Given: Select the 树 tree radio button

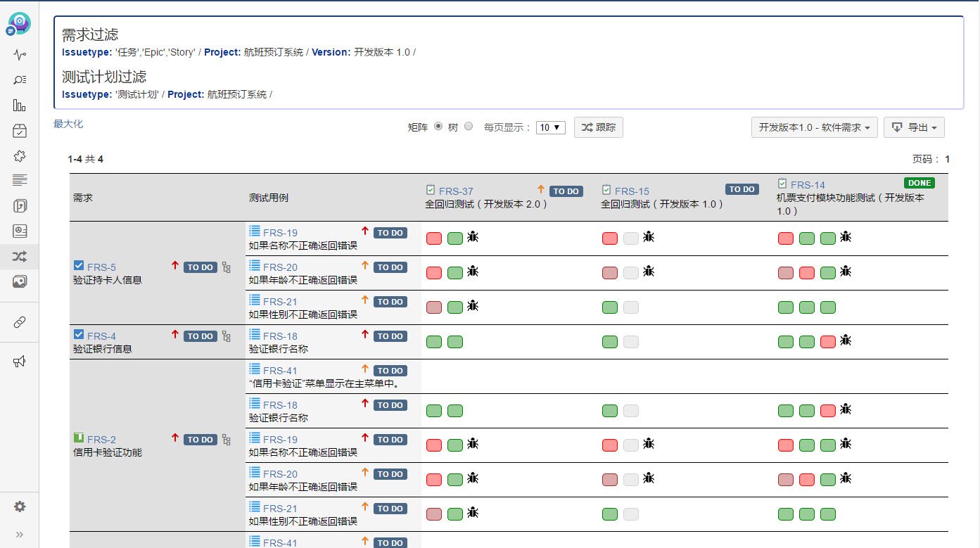Looking at the screenshot, I should (x=469, y=127).
